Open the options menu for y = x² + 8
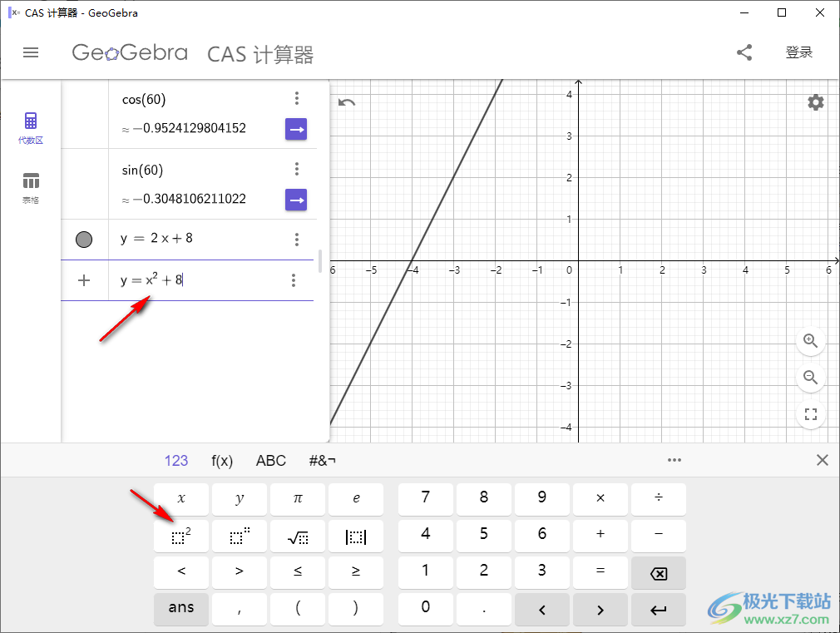Screen dimensions: 840x633 tap(294, 280)
